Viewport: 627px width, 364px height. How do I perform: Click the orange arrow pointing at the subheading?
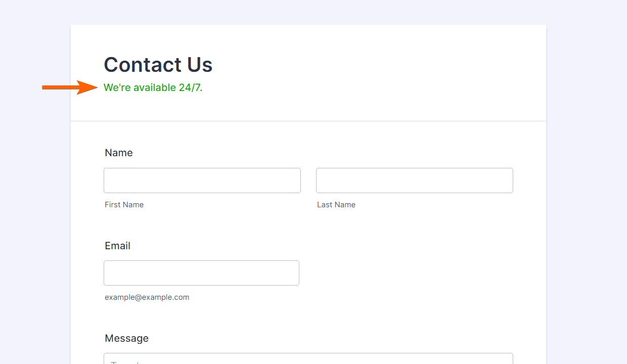(70, 87)
